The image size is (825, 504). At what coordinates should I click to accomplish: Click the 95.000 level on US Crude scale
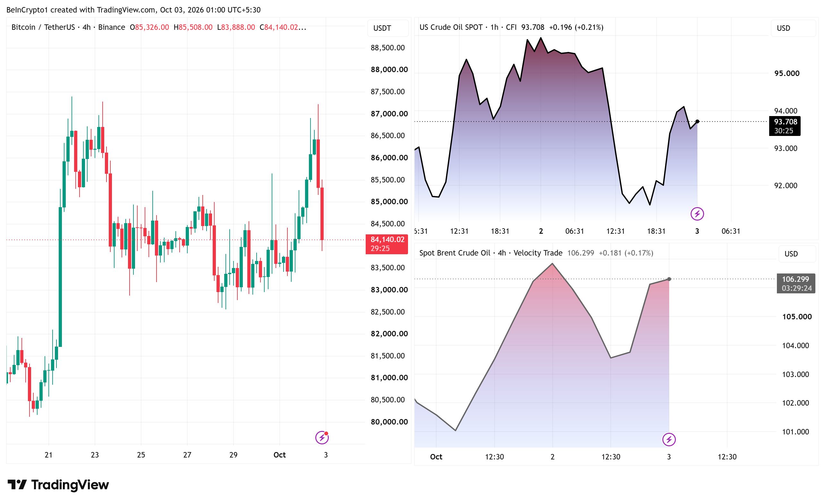pyautogui.click(x=787, y=73)
